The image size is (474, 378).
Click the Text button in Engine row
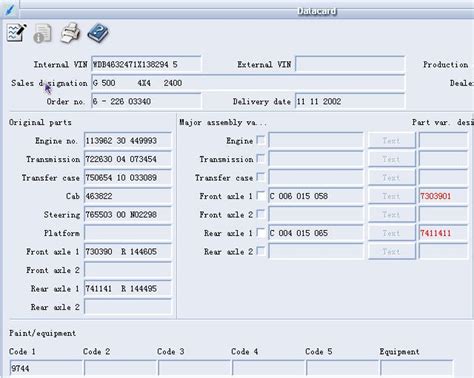coord(392,141)
